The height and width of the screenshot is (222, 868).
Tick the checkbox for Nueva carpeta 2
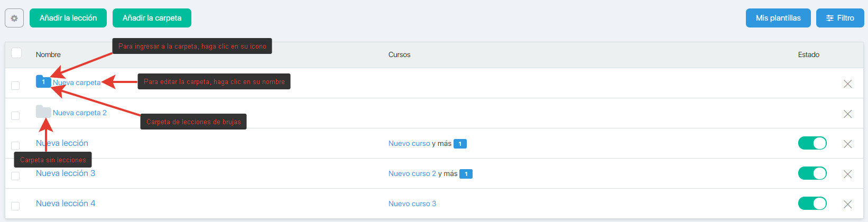tap(15, 115)
